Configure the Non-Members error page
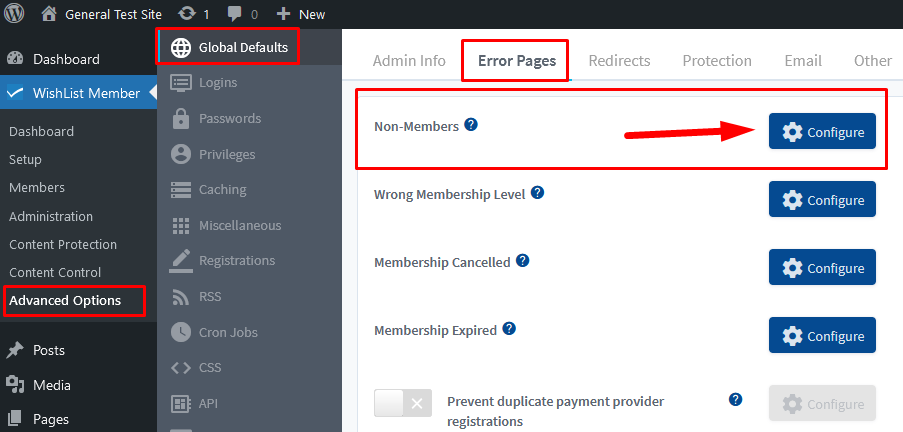This screenshot has width=903, height=432. click(822, 131)
